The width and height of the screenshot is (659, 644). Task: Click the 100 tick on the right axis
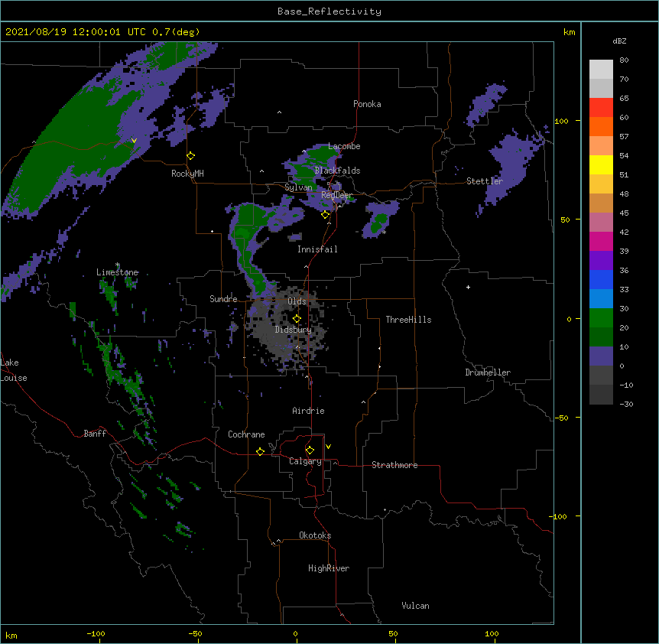coord(561,121)
